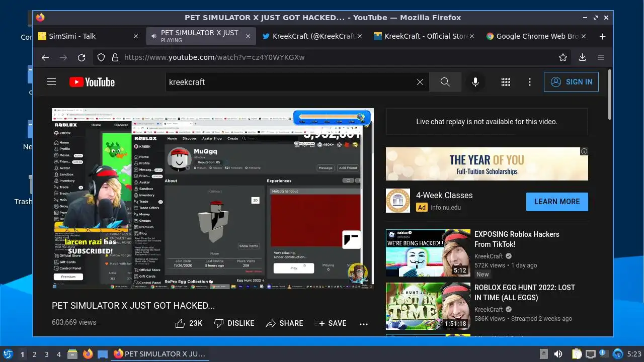The height and width of the screenshot is (362, 644).
Task: Start voice search with microphone
Action: [475, 82]
